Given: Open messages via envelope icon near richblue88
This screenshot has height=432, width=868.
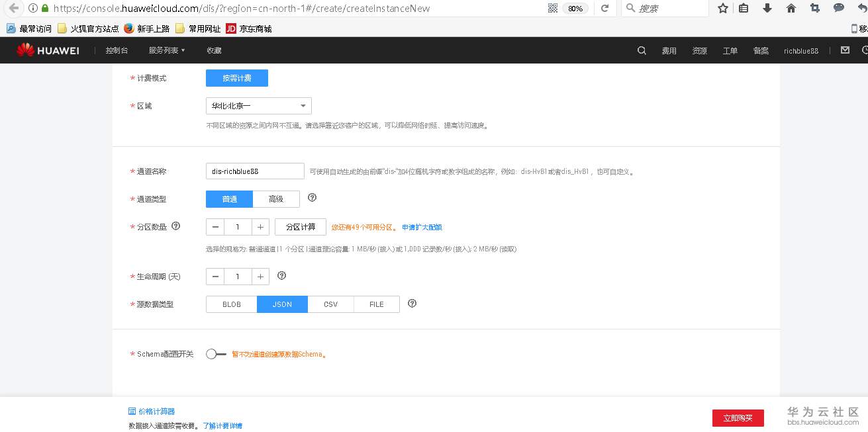Looking at the screenshot, I should (845, 50).
